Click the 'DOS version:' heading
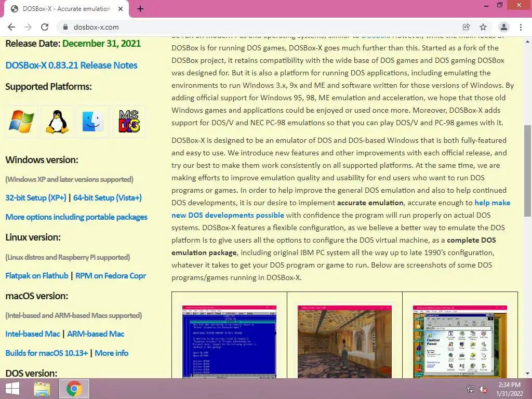532x399 pixels. tap(31, 373)
